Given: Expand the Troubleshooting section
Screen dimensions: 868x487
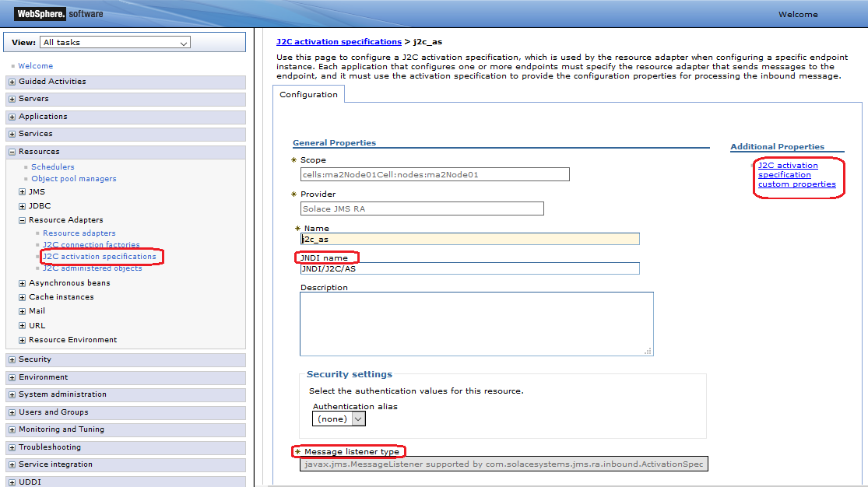Looking at the screenshot, I should [x=12, y=448].
